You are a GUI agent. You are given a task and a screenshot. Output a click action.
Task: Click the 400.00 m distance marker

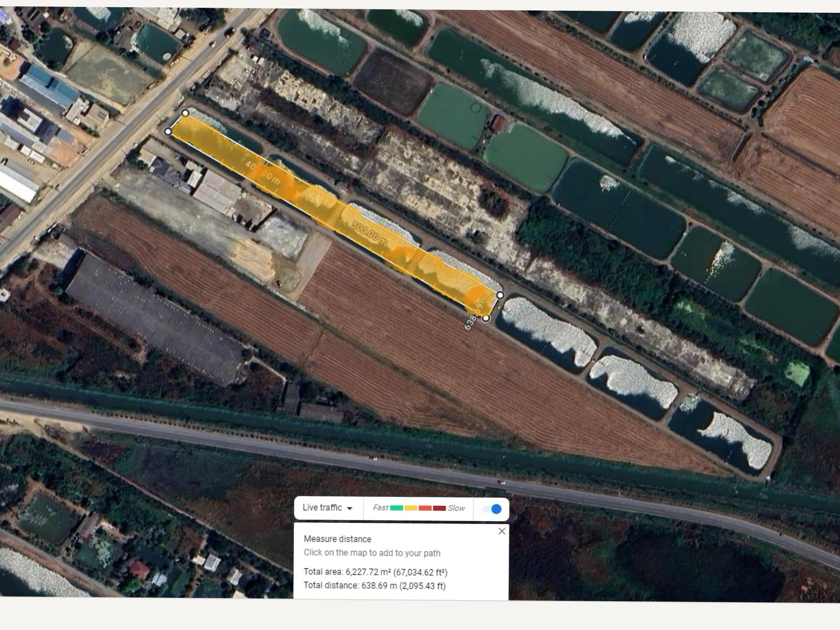click(262, 172)
